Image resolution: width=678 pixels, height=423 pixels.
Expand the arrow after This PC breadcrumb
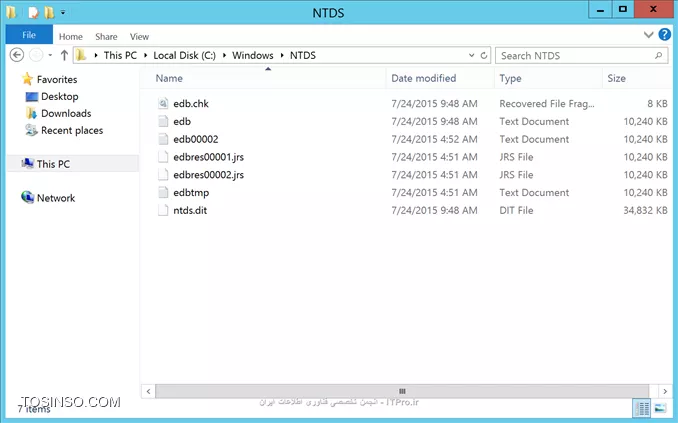[145, 55]
